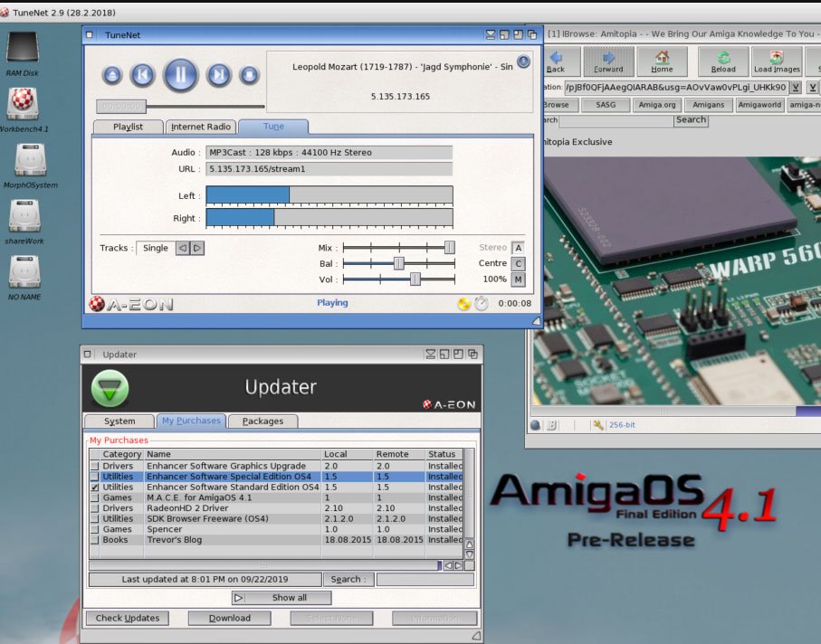Click the Search button in IBrowse
821x644 pixels.
click(691, 119)
